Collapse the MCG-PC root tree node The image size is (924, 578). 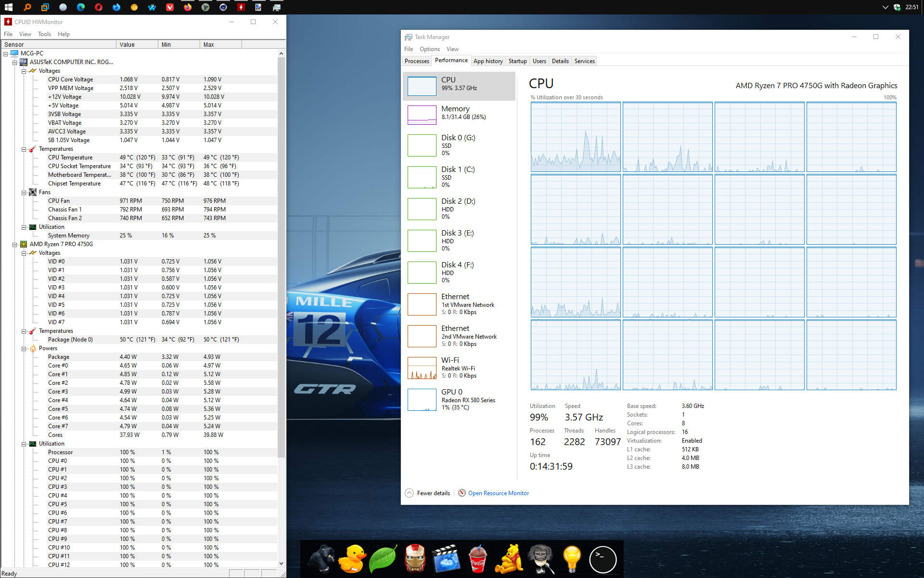pos(6,53)
